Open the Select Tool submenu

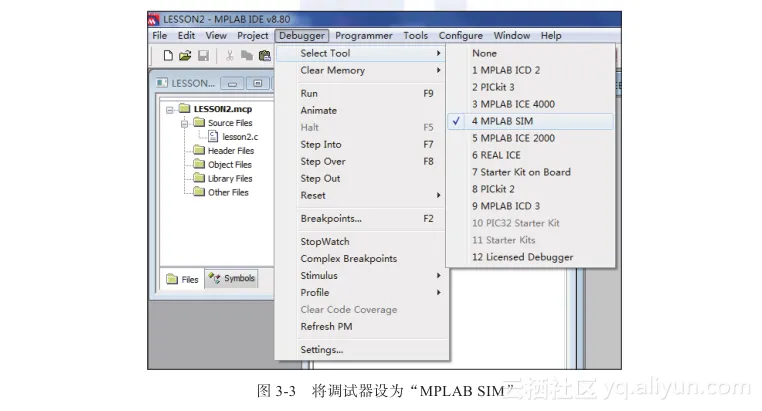pos(362,53)
